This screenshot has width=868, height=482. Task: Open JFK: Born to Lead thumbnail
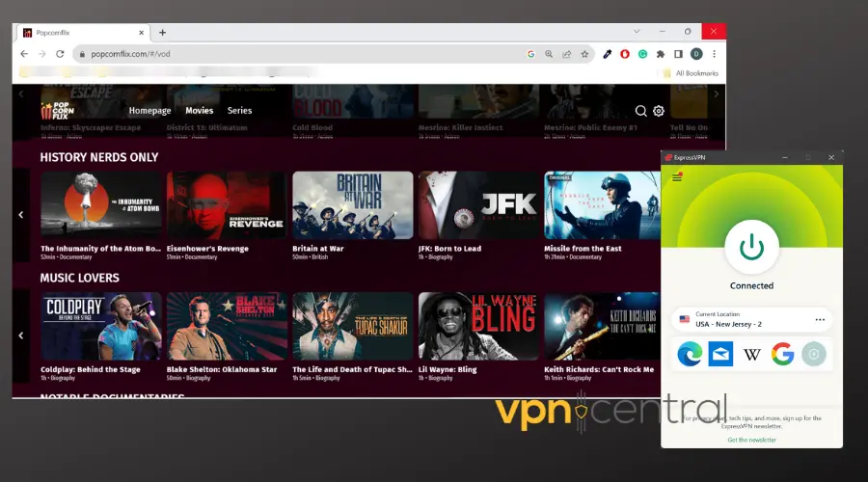[x=478, y=205]
